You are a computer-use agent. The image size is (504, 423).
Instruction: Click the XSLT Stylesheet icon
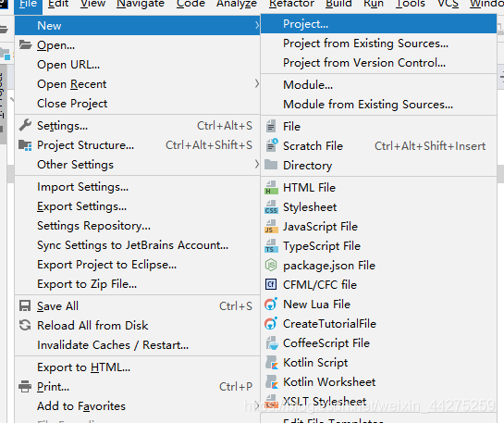[x=271, y=402]
